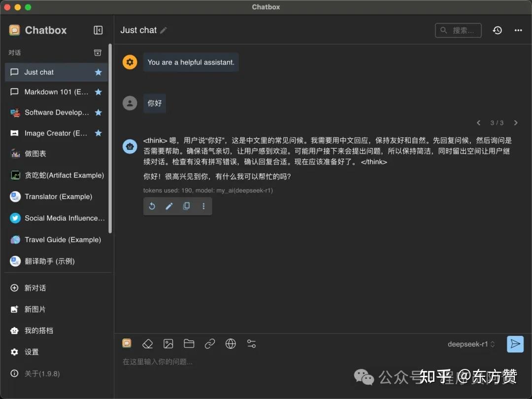Open the Travel Guide (Example) conversation
This screenshot has width=532, height=399.
(x=56, y=239)
